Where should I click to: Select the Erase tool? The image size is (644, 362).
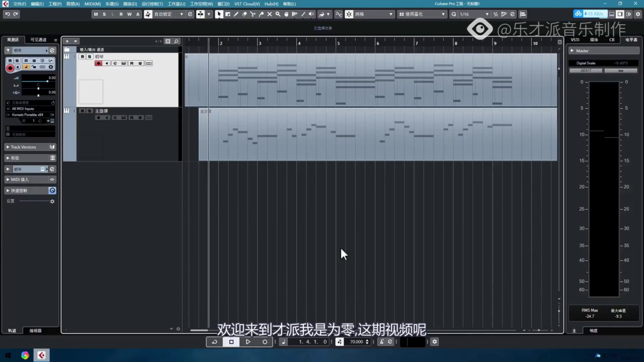[245, 14]
